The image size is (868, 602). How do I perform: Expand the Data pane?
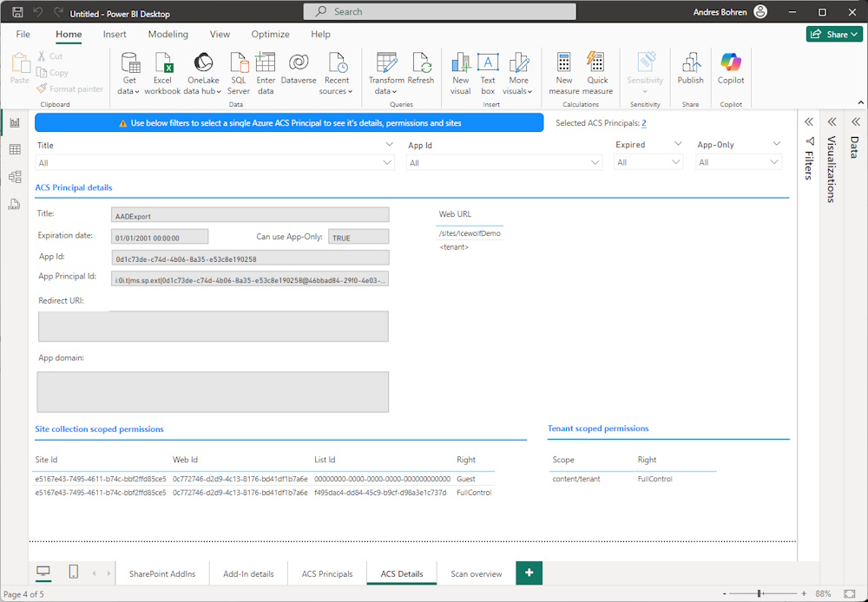855,121
